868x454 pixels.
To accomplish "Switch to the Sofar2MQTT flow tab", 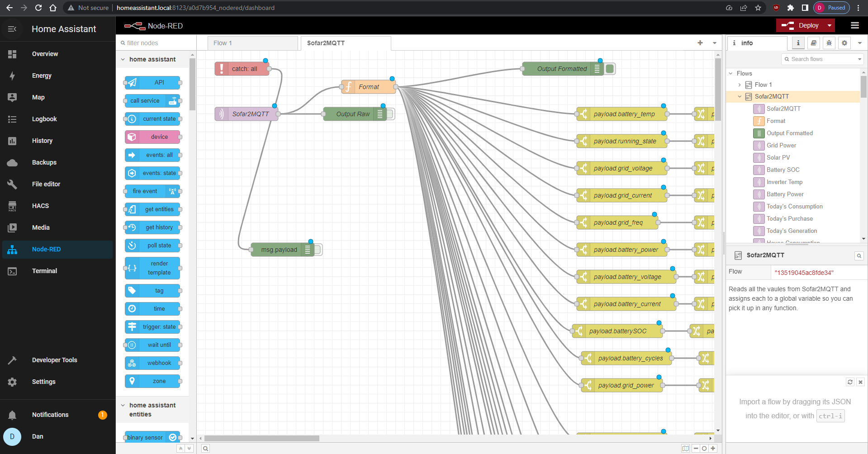I will click(x=346, y=43).
